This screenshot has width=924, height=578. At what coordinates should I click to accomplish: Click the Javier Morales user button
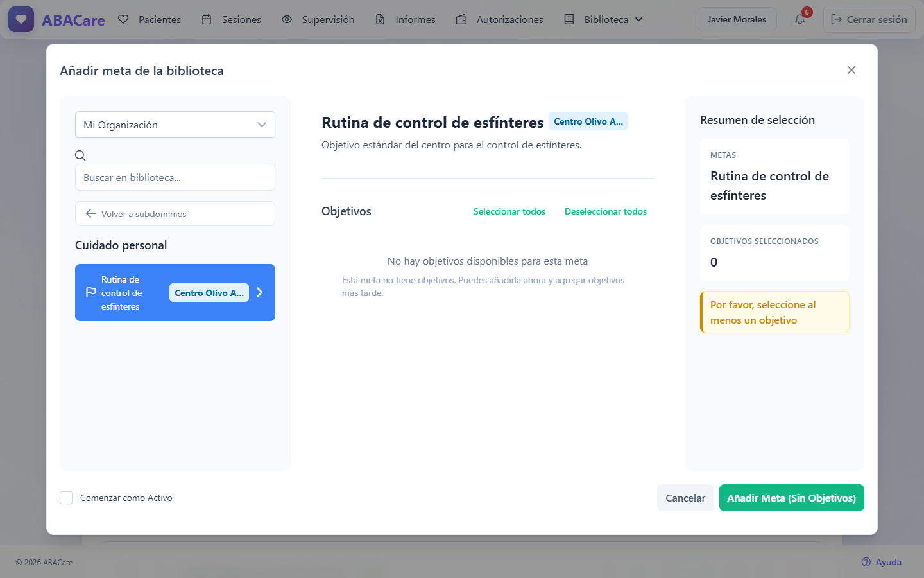(737, 19)
